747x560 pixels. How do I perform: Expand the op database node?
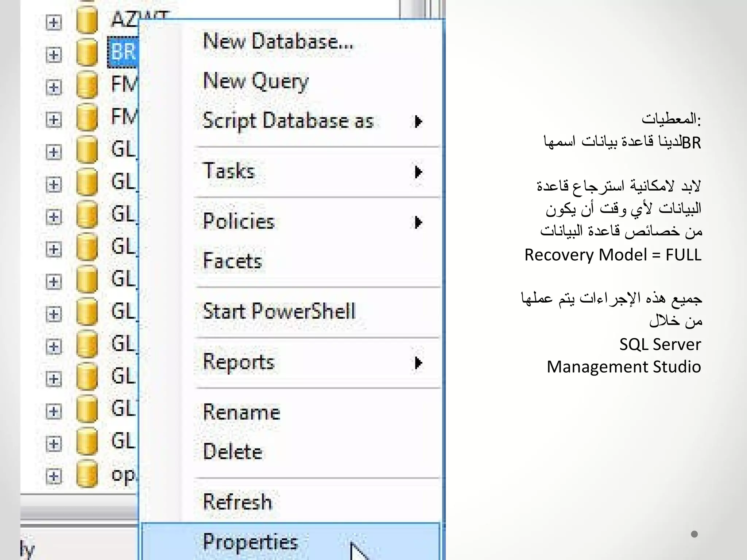click(54, 476)
